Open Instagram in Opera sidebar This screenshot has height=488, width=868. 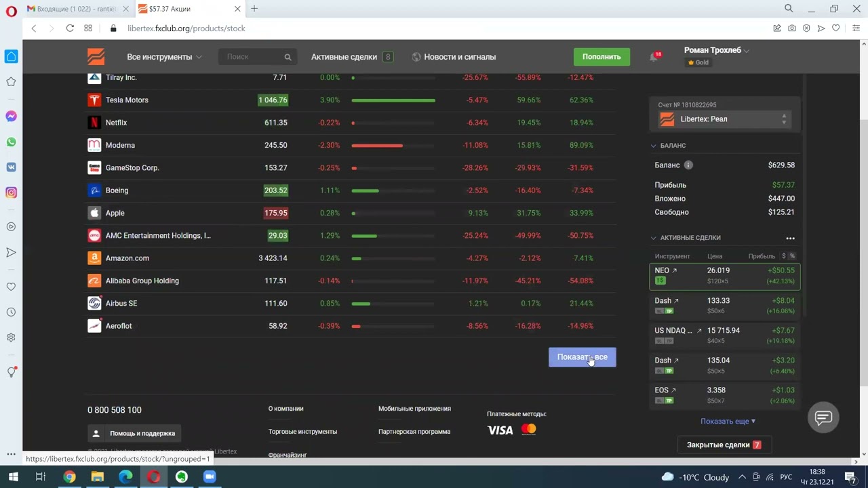click(x=11, y=192)
